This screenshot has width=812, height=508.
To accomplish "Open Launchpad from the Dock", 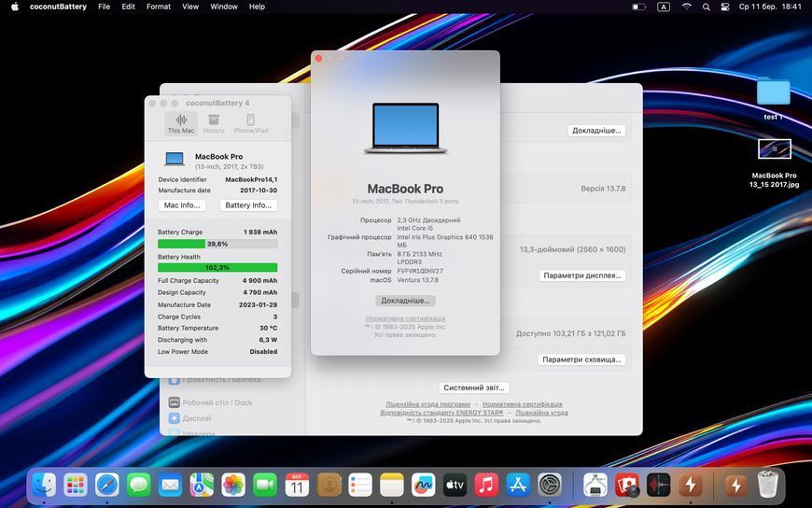I will coord(76,486).
